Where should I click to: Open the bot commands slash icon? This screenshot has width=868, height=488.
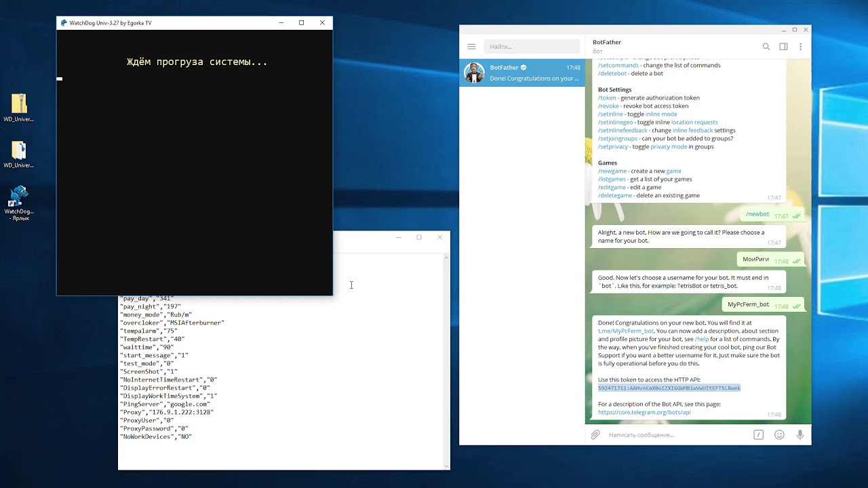coord(758,434)
